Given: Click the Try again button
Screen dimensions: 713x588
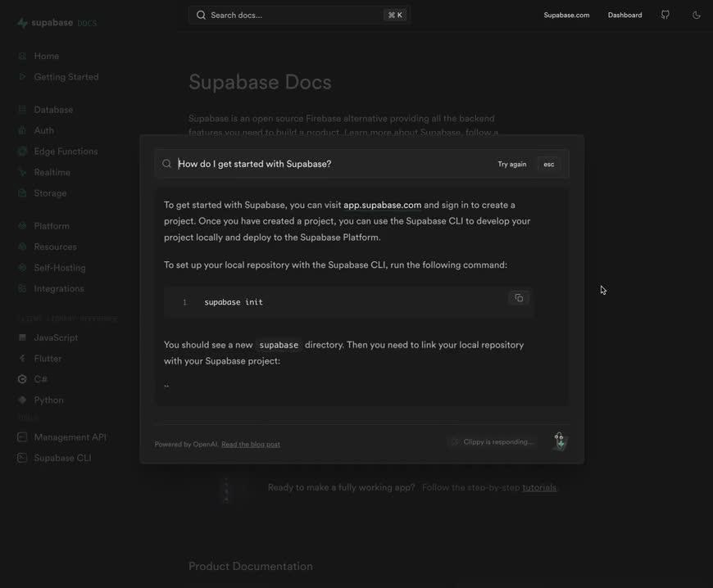Looking at the screenshot, I should click(511, 164).
